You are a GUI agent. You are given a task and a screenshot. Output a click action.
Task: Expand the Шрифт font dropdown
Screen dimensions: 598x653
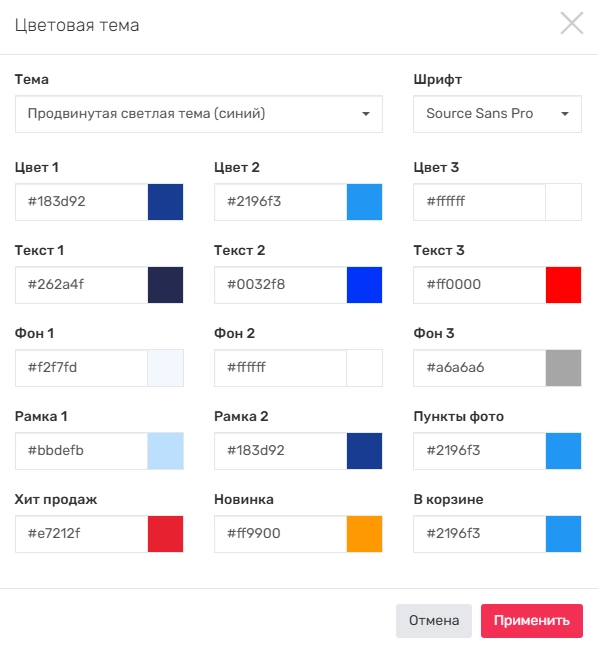pos(497,114)
